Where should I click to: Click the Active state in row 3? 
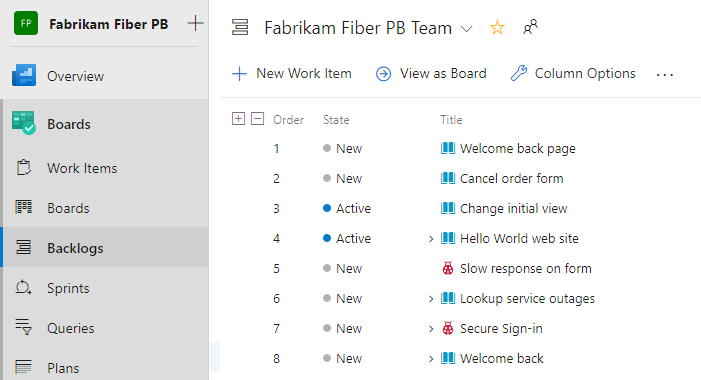(x=347, y=208)
